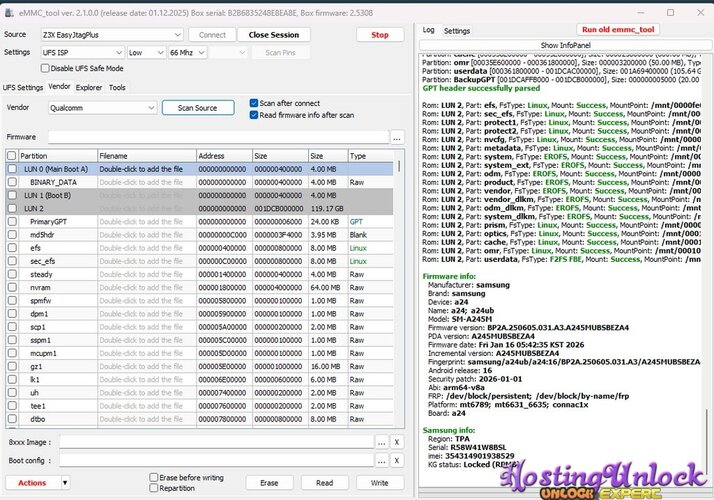Screen dimensions: 714x500
Task: Check the efs partition row checkbox
Action: [12, 247]
